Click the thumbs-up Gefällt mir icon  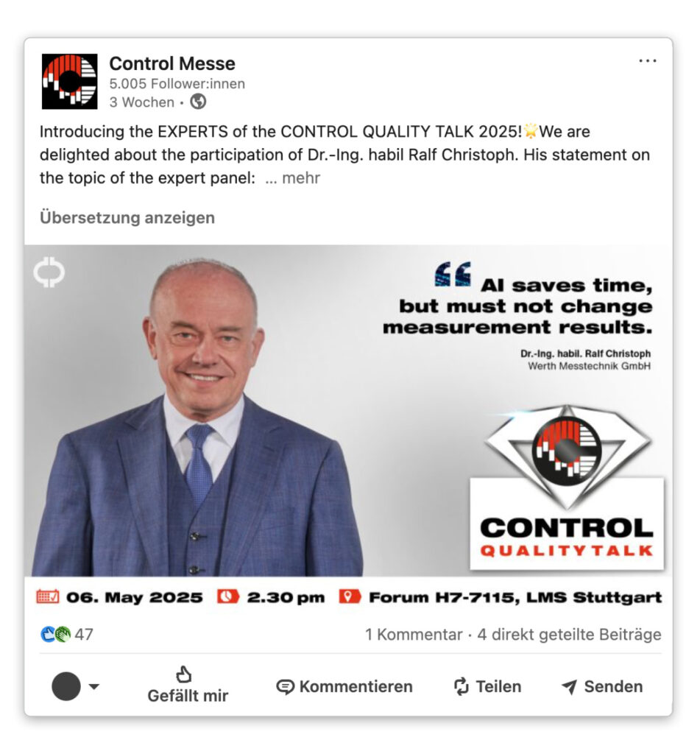coord(184,674)
